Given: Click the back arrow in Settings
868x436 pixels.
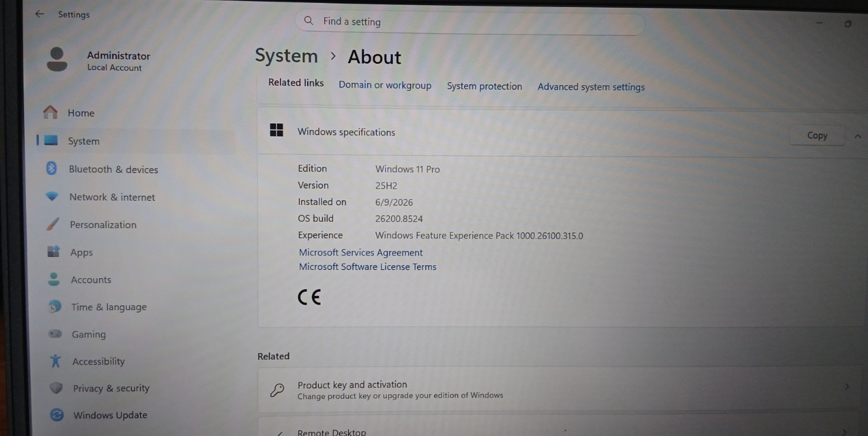Looking at the screenshot, I should tap(40, 14).
